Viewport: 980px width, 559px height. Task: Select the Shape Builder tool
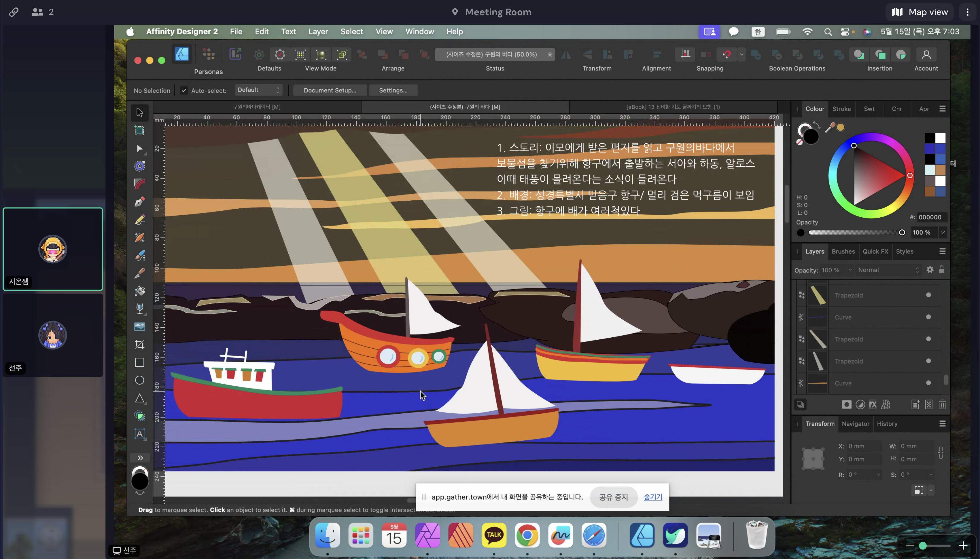coord(139,416)
